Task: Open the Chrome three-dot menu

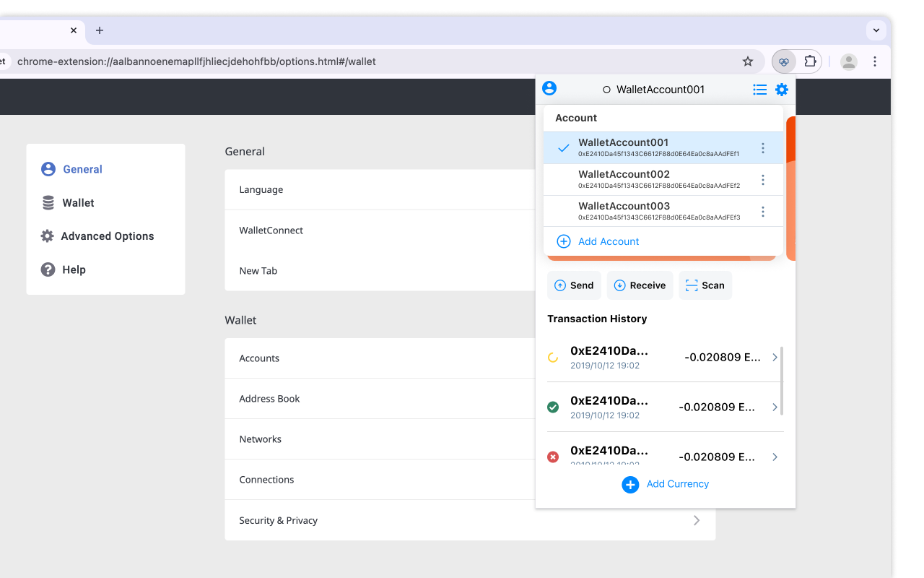Action: pos(875,61)
